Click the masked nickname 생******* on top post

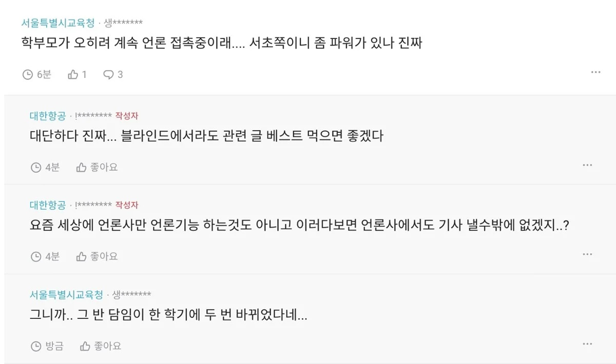tap(123, 23)
